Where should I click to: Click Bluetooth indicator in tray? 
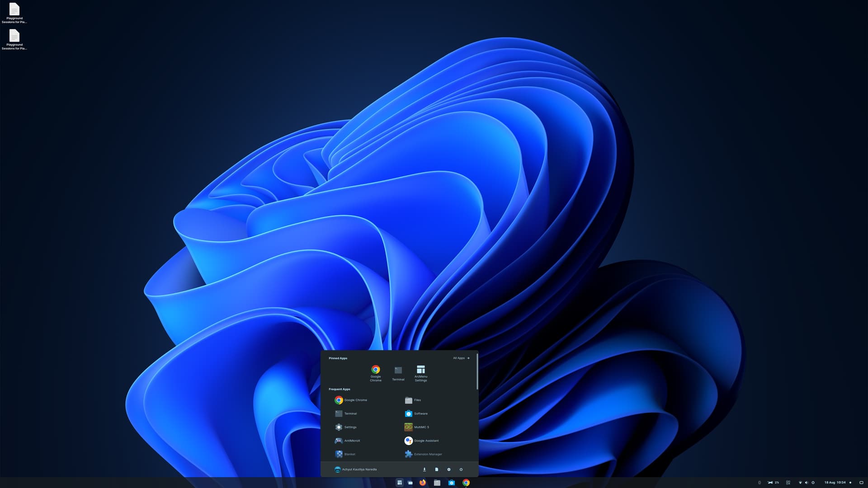pos(759,483)
